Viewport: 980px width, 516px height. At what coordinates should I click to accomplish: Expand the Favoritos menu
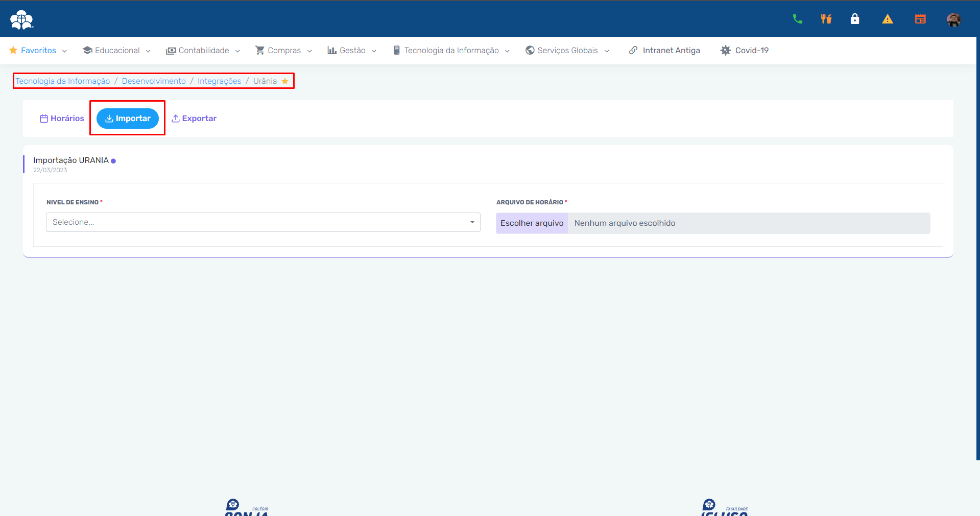38,51
